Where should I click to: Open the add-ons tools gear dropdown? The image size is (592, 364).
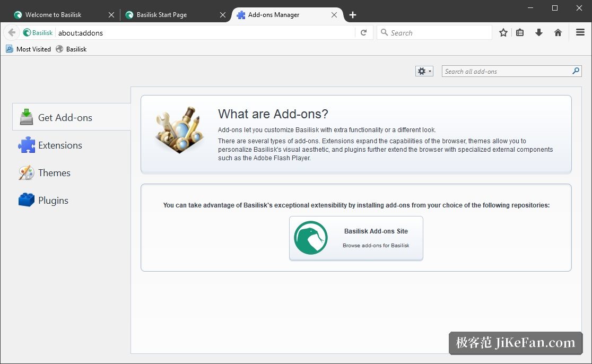pyautogui.click(x=424, y=71)
